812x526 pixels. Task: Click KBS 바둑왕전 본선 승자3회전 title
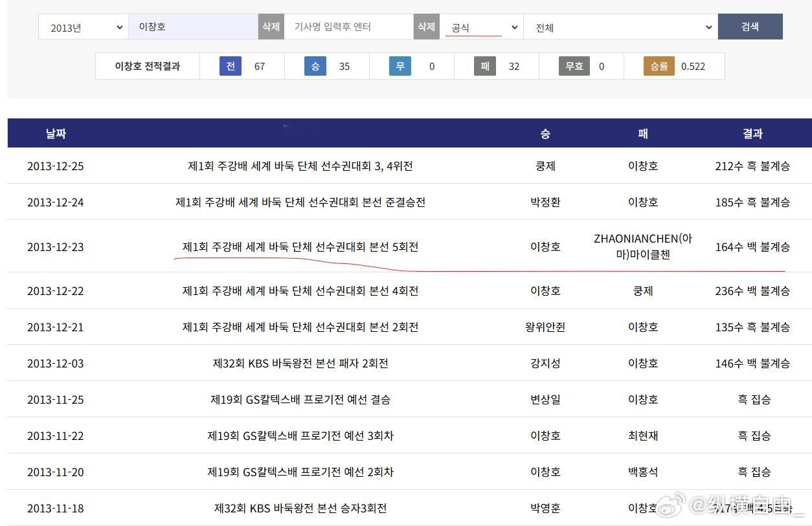click(300, 509)
